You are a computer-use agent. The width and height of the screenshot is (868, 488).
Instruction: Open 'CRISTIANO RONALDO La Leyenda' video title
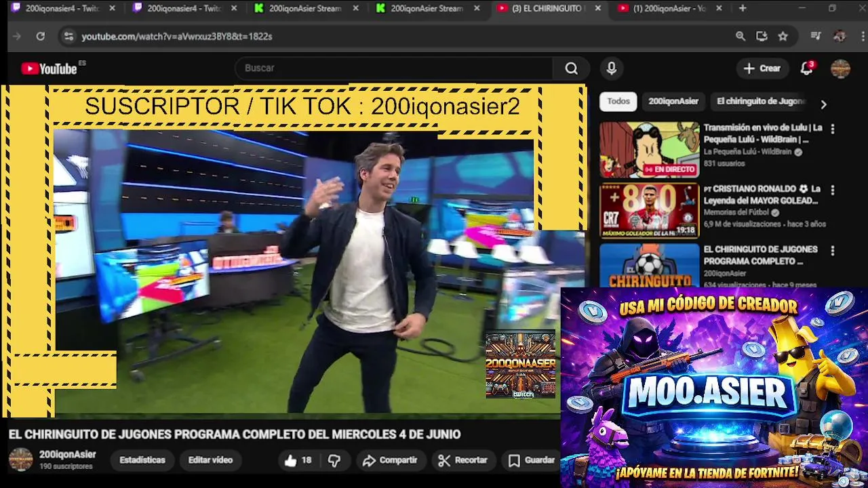coord(761,195)
